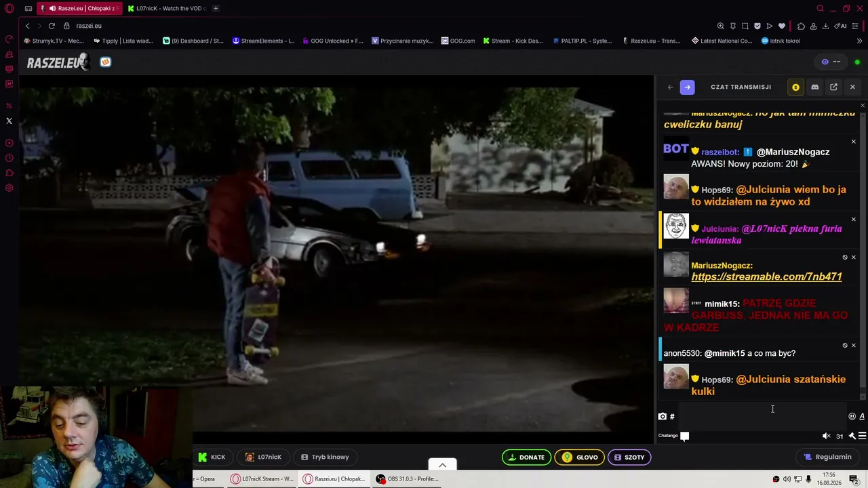This screenshot has height=488, width=868.
Task: Start a snapshot with the capture icon
Action: coord(745,26)
